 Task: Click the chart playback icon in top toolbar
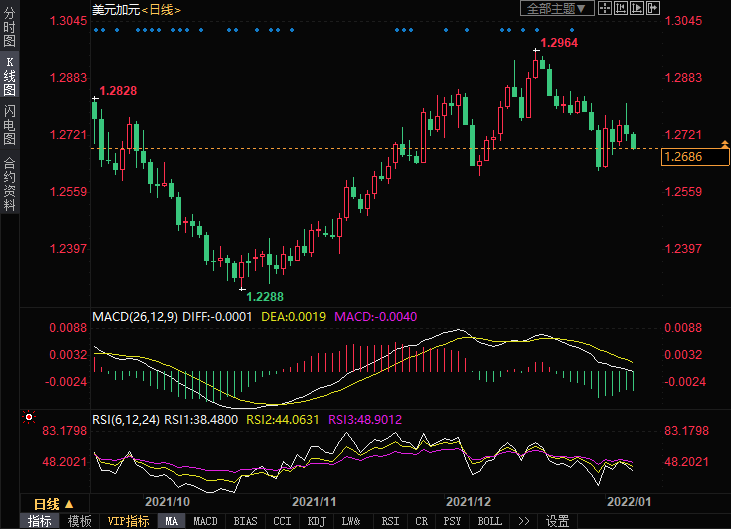pyautogui.click(x=638, y=8)
